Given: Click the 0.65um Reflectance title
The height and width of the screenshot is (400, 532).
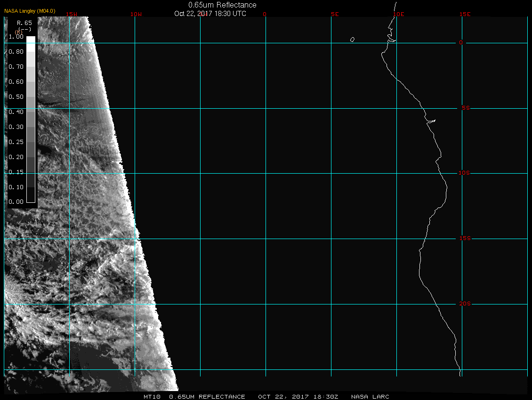Looking at the screenshot, I should pos(222,5).
